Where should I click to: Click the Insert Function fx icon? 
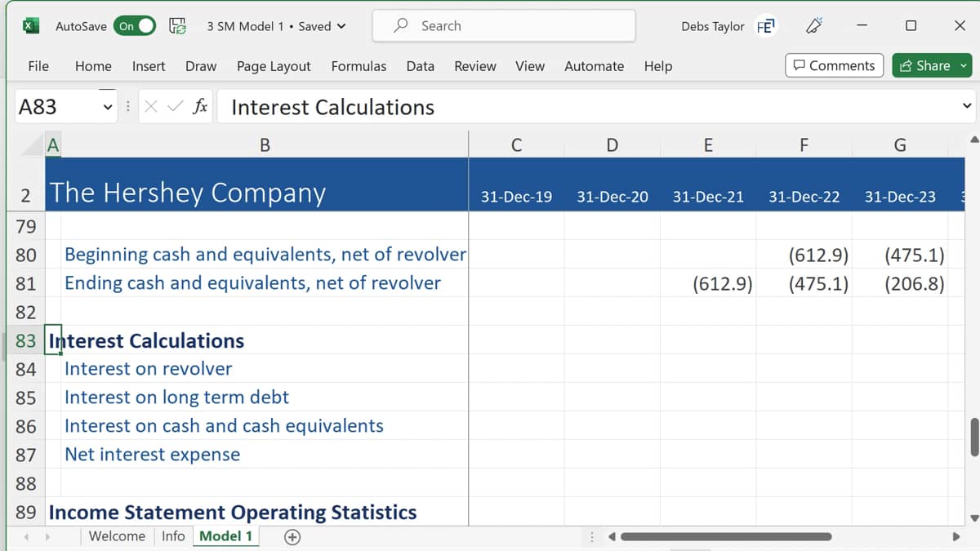pyautogui.click(x=199, y=107)
